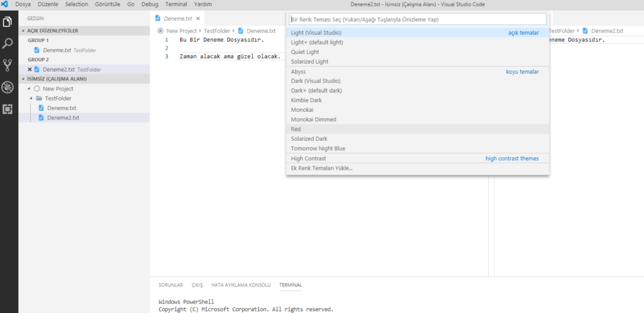Image resolution: width=644 pixels, height=313 pixels.
Task: Pick the Abyss theme
Action: (418, 72)
